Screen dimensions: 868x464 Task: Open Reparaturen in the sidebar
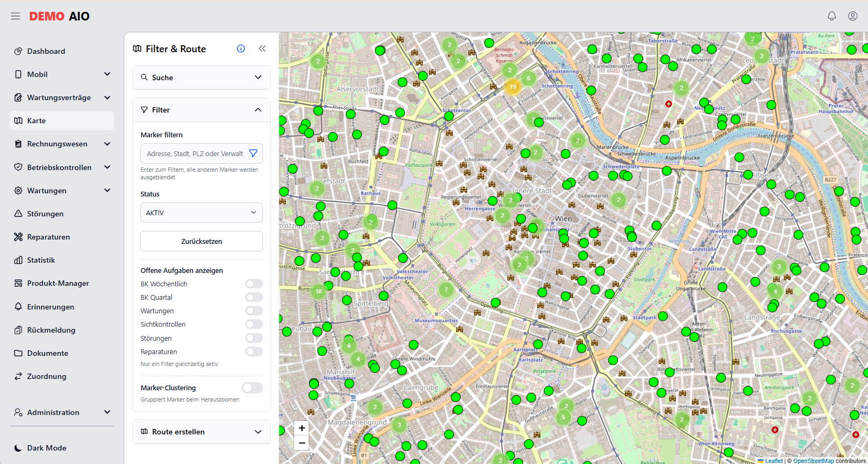click(62, 237)
